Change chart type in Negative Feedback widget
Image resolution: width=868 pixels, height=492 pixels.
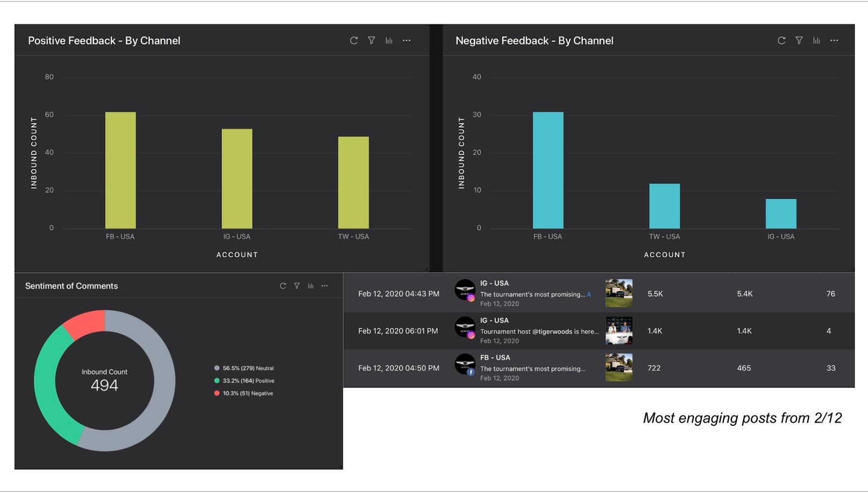point(816,41)
